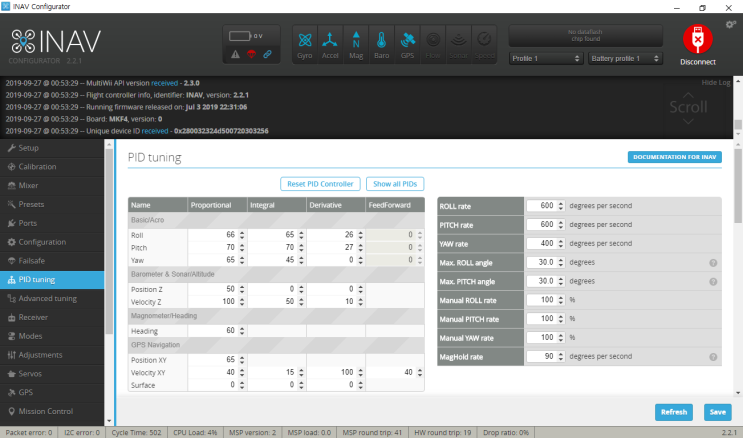Screen dimensions: 743x438
Task: Click help icon beside MagHold rate
Action: [714, 357]
